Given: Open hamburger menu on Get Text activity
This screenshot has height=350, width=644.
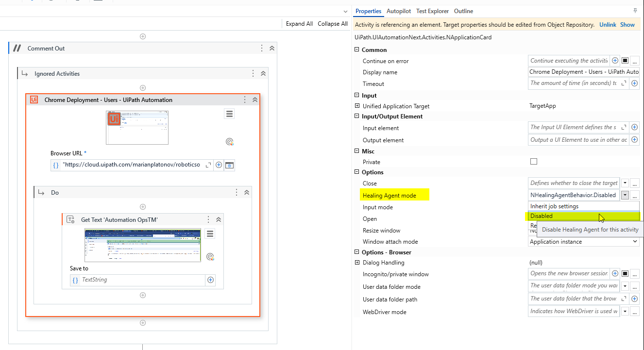Looking at the screenshot, I should pos(210,234).
